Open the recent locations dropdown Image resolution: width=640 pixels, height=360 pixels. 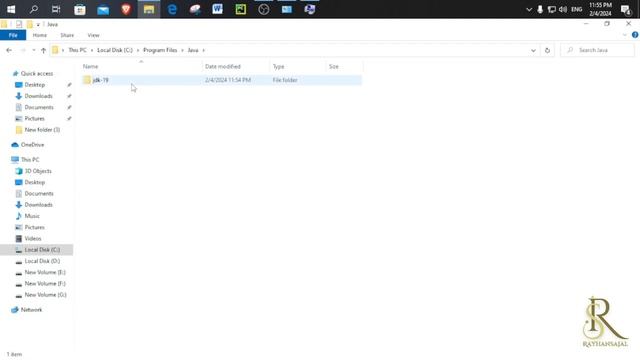33,50
